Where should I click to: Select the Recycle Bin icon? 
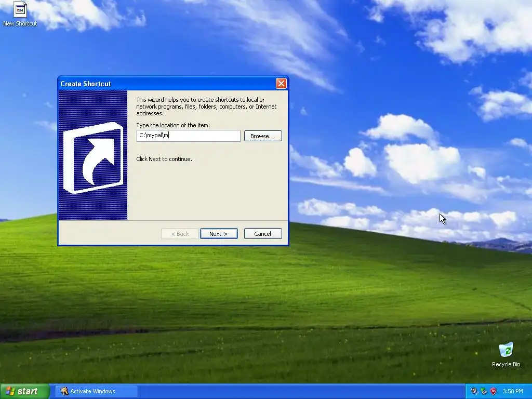(506, 355)
